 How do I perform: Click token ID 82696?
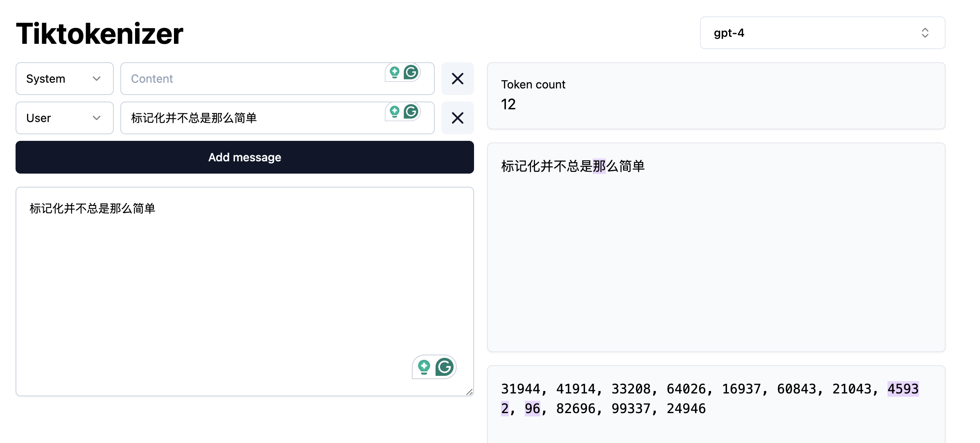(576, 408)
